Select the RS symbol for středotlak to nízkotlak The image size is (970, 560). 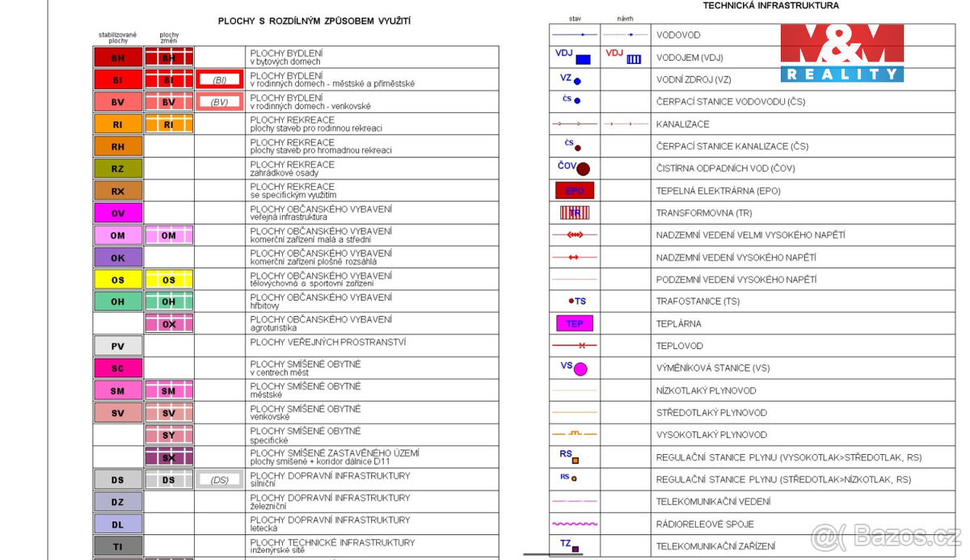[x=568, y=478]
